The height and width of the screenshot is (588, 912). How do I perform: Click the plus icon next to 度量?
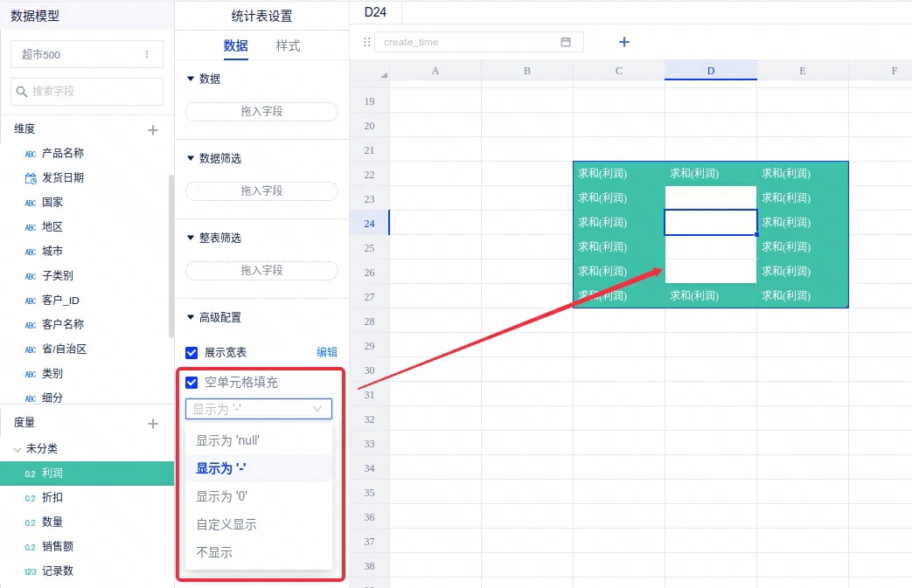(x=153, y=424)
